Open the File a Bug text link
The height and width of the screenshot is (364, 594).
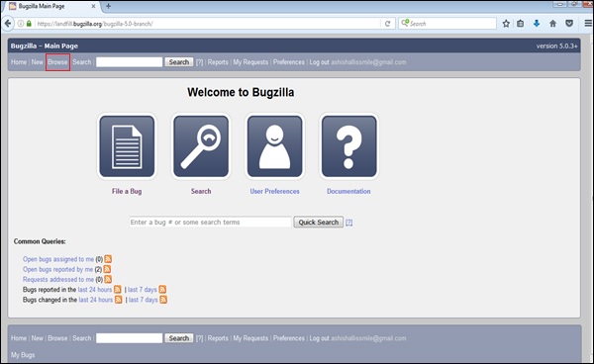coord(127,192)
